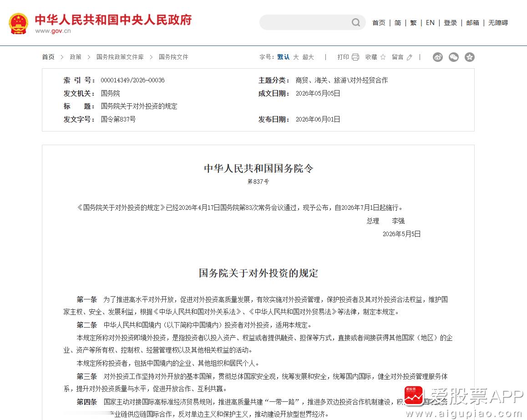Select the 默认 font size
527x420 pixels.
pyautogui.click(x=284, y=57)
